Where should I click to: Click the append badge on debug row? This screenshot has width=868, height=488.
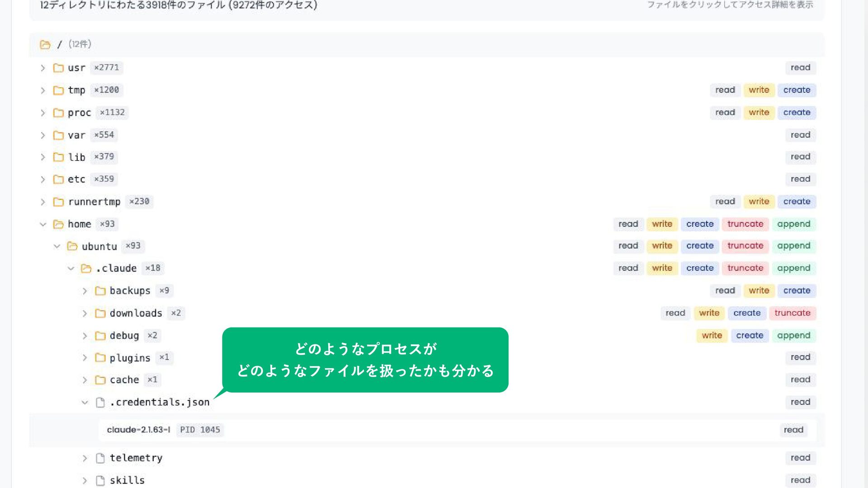pyautogui.click(x=793, y=336)
